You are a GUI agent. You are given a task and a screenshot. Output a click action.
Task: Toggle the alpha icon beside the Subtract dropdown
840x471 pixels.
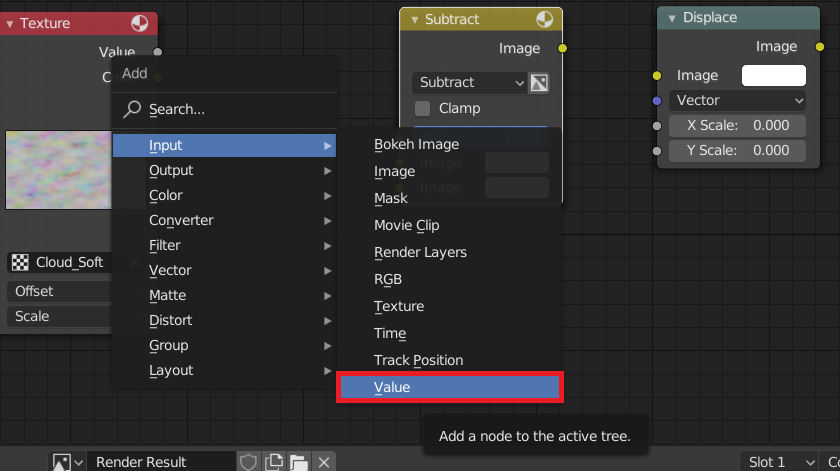point(539,83)
